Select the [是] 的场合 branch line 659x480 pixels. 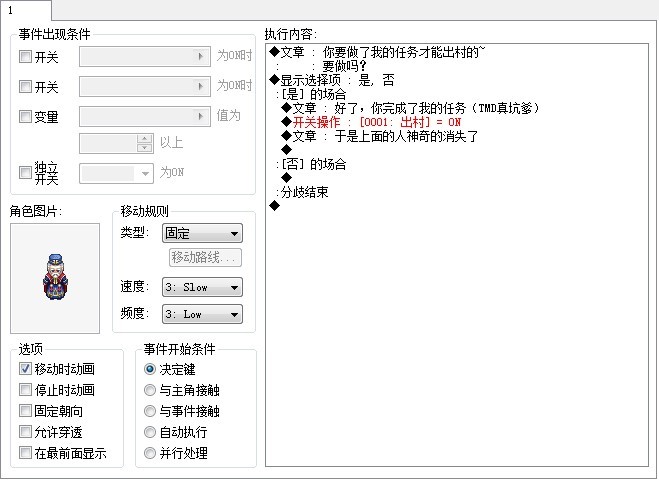tap(311, 94)
